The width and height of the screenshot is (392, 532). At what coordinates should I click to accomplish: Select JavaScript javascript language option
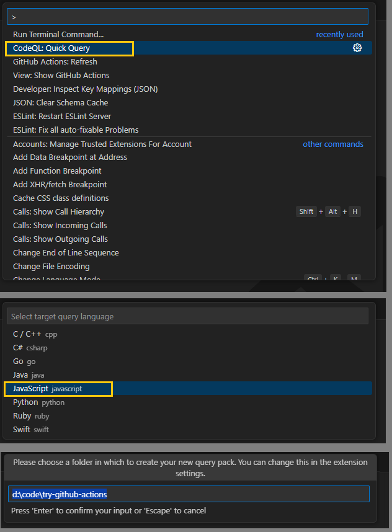(x=189, y=389)
